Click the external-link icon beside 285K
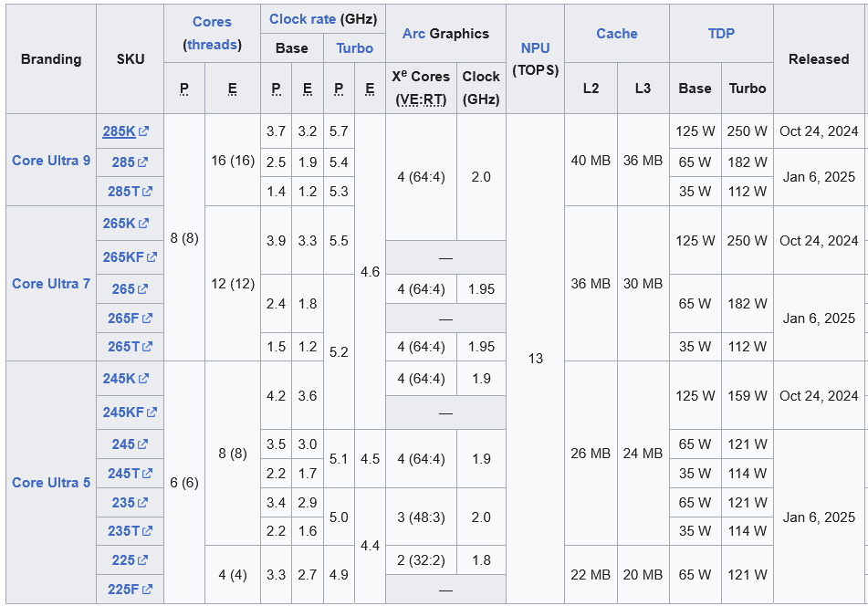Image resolution: width=868 pixels, height=606 pixels. 143,131
